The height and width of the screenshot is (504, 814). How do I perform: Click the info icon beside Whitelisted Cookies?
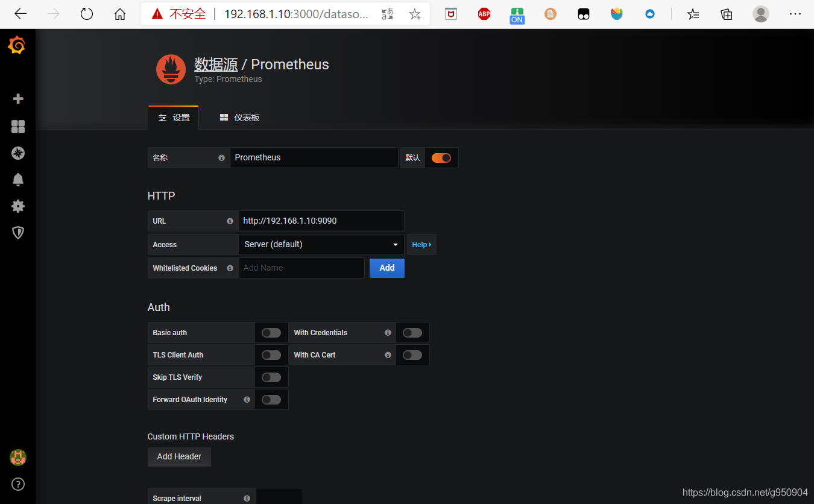pyautogui.click(x=230, y=268)
